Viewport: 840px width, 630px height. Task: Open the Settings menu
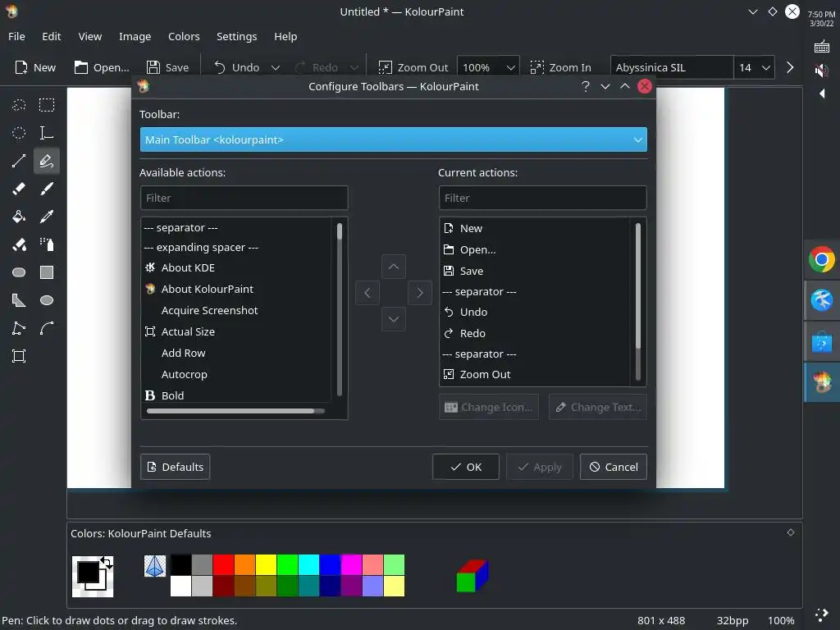237,36
